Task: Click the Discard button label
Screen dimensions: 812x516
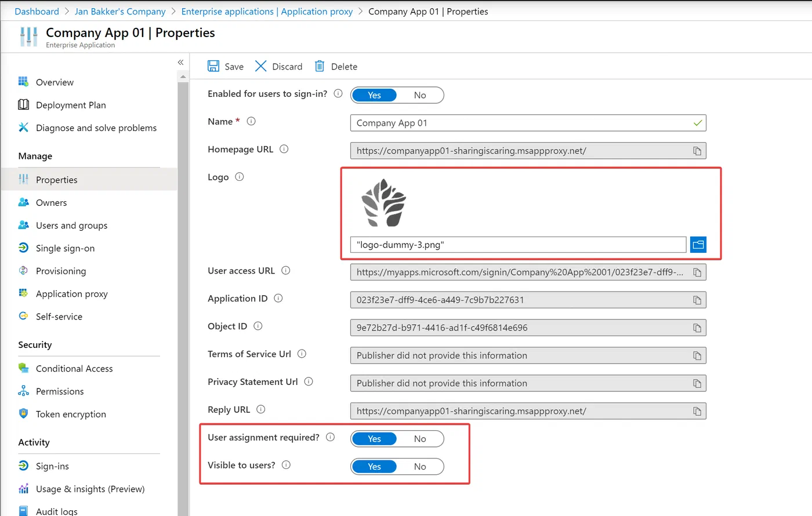Action: click(x=287, y=67)
